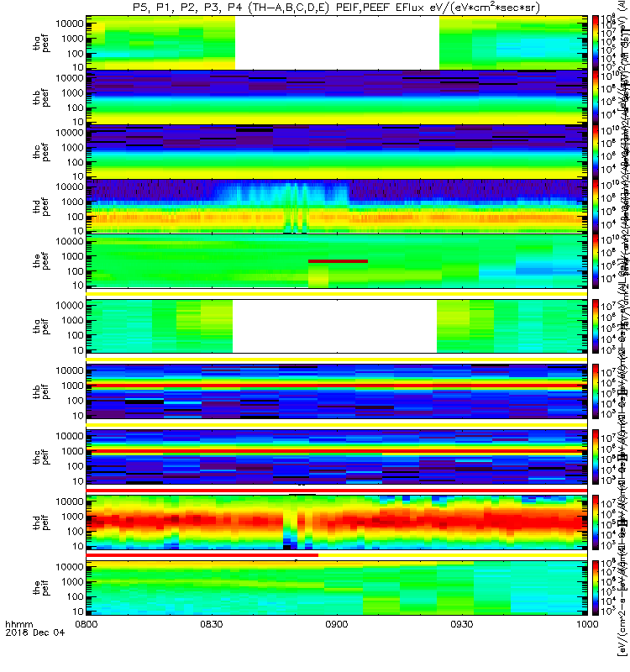The image size is (630, 672).
Task: Click the "0800" time axis label
Action: (x=87, y=624)
